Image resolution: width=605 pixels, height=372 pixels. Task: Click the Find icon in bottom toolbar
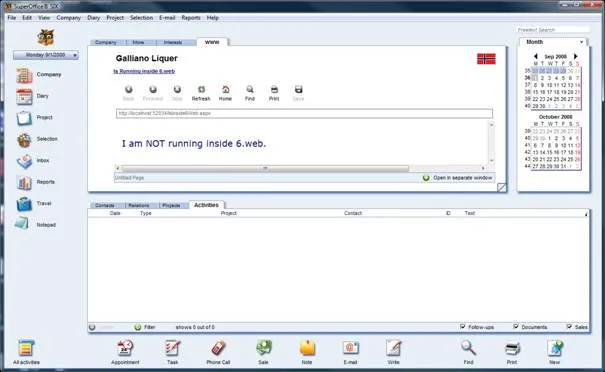pos(468,348)
